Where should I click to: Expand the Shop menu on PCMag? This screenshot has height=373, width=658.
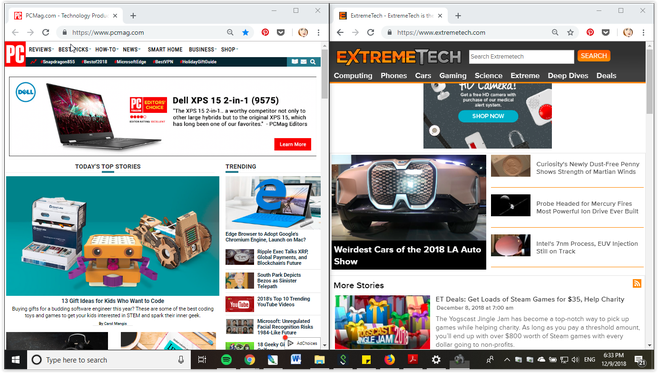pos(229,50)
